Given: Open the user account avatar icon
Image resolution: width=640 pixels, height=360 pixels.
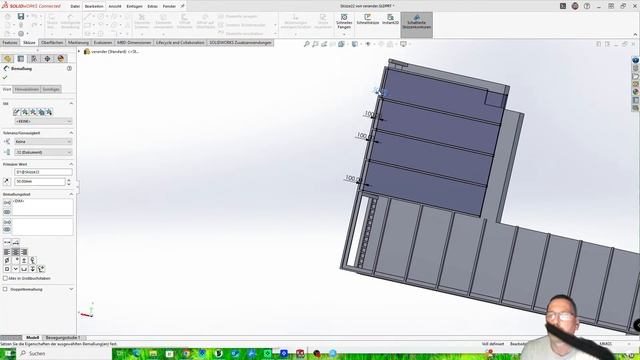Looking at the screenshot, I should coord(575,6).
